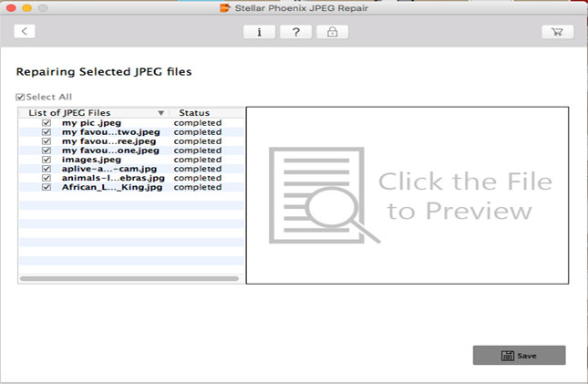The height and width of the screenshot is (384, 588).
Task: Minimize the window with the yellow button
Action: coord(27,7)
